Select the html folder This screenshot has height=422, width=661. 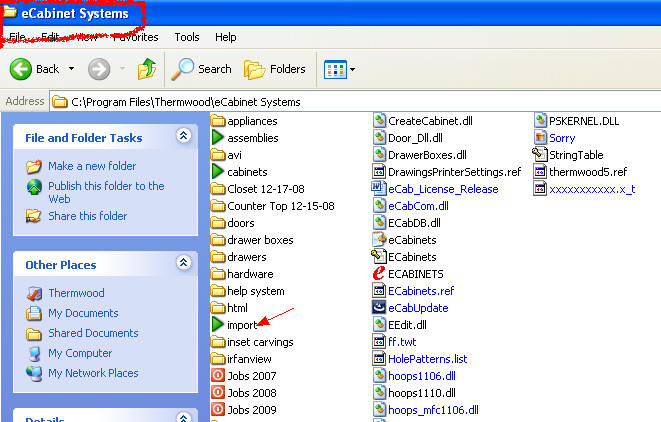click(x=229, y=308)
